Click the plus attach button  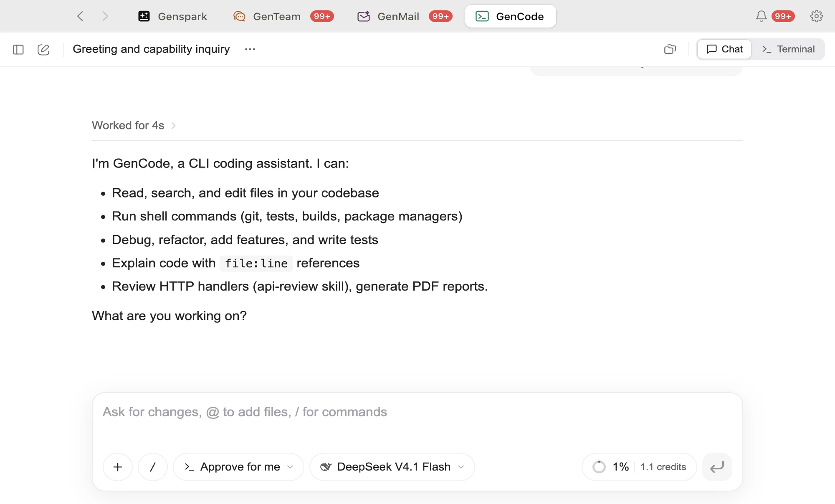(118, 467)
